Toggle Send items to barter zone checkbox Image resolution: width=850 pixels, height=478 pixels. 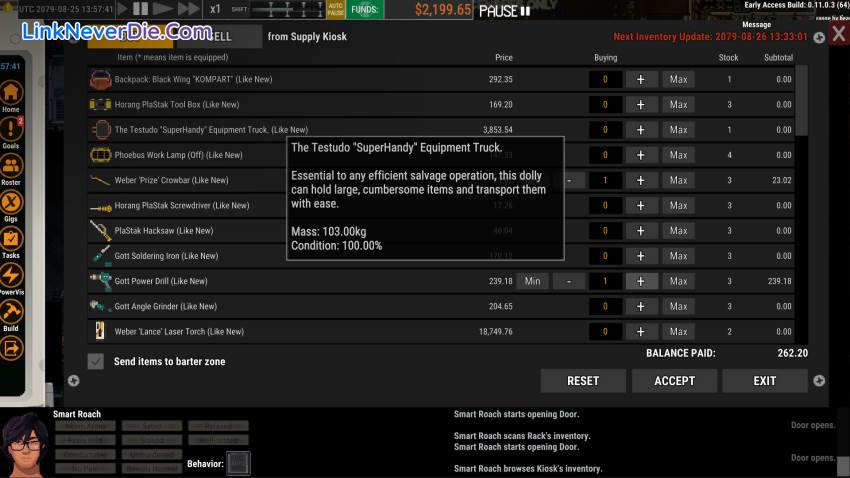point(96,362)
